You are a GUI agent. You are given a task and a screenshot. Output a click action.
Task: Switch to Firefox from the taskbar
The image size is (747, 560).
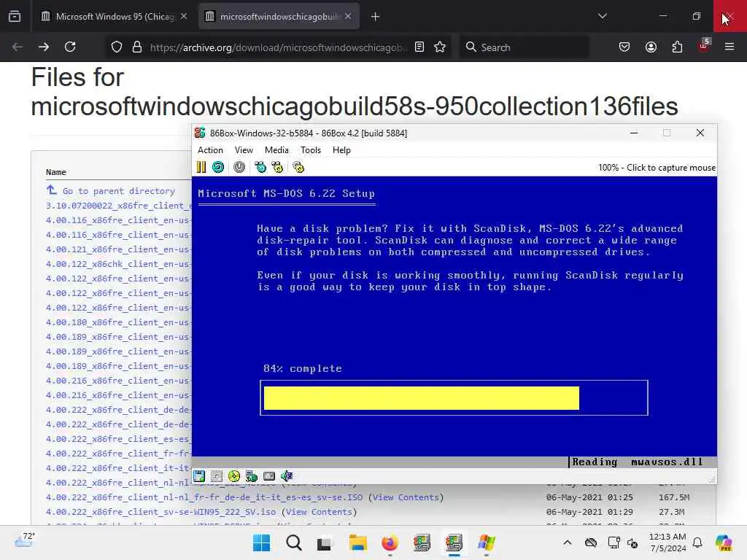390,542
